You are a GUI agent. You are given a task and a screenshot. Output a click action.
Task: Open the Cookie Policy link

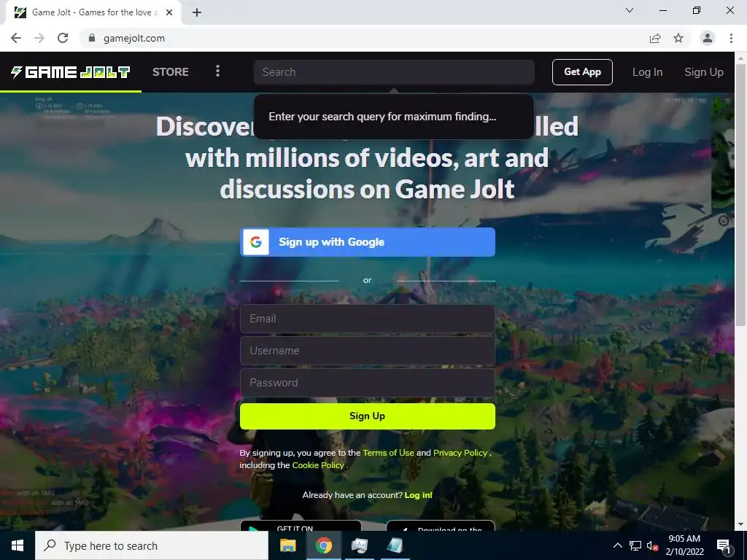point(318,465)
